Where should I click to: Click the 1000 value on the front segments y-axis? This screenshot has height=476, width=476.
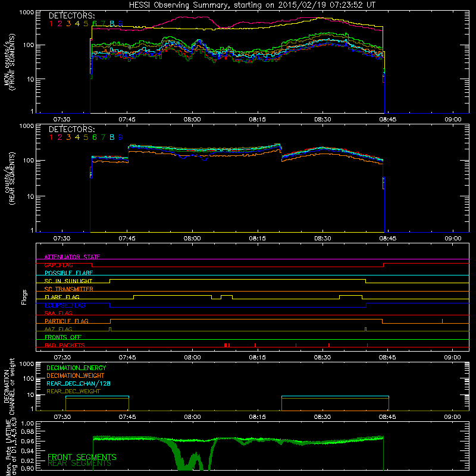tap(27, 12)
